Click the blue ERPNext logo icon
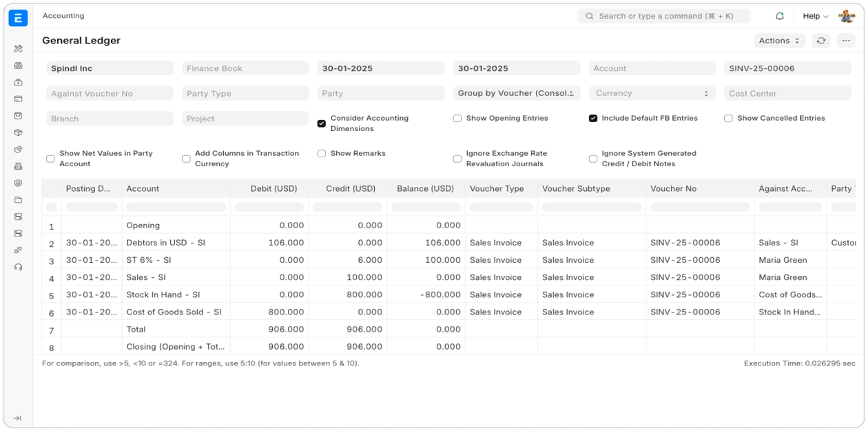868x431 pixels. click(18, 19)
